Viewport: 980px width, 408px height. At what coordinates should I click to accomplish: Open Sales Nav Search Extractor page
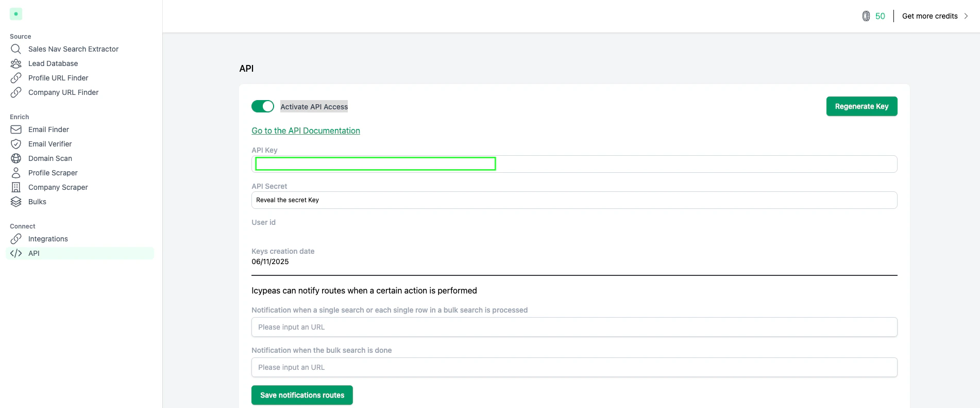pos(73,49)
